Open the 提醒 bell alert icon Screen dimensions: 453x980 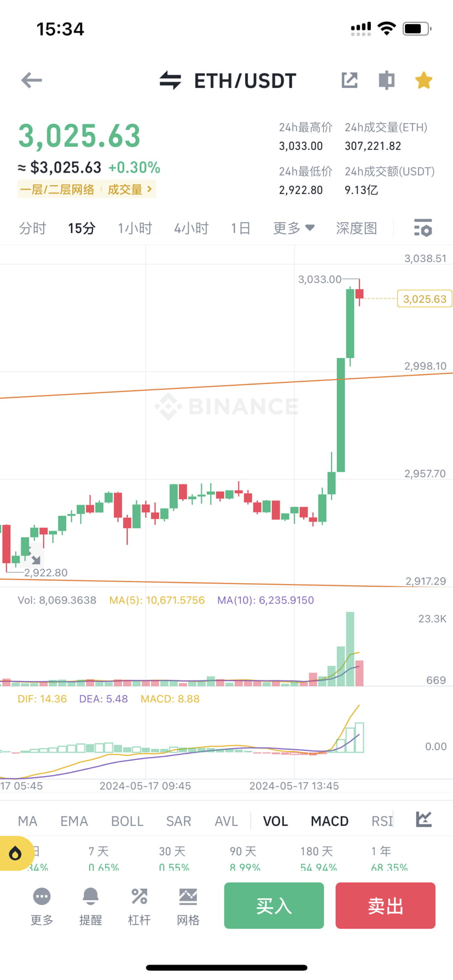[x=90, y=907]
